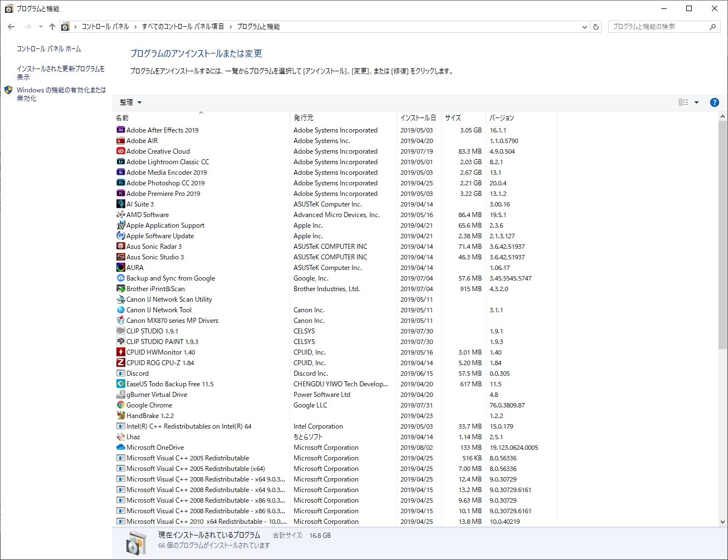728x560 pixels.
Task: Open the help button in the toolbar
Action: click(715, 102)
